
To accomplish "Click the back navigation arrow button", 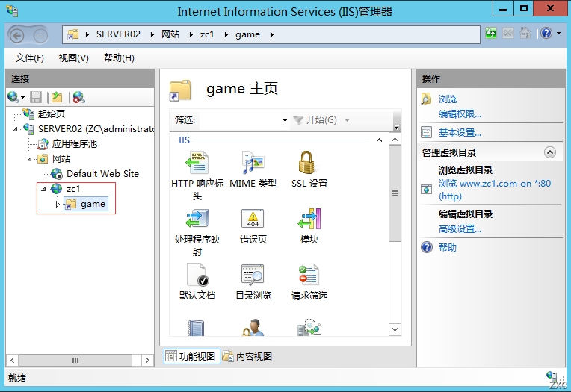I will (16, 35).
